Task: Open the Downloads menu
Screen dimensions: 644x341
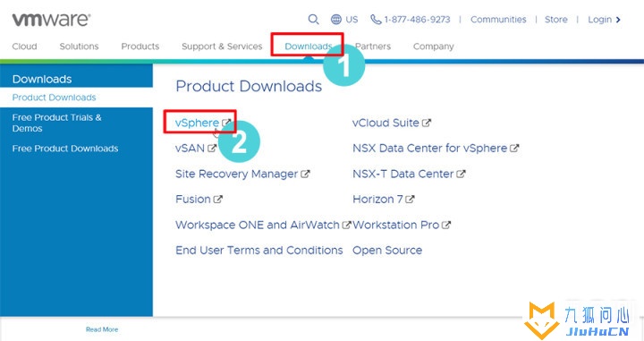Action: point(309,47)
